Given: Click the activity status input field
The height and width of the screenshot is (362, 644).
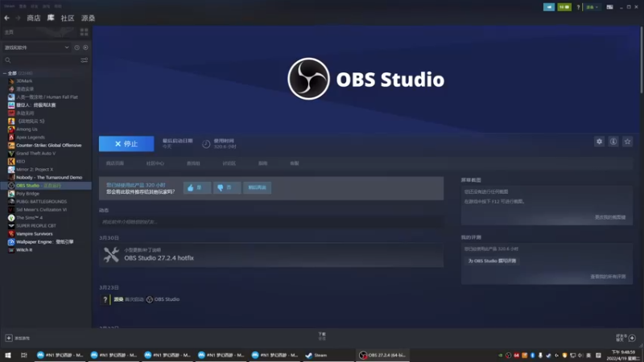Looking at the screenshot, I should click(x=271, y=222).
